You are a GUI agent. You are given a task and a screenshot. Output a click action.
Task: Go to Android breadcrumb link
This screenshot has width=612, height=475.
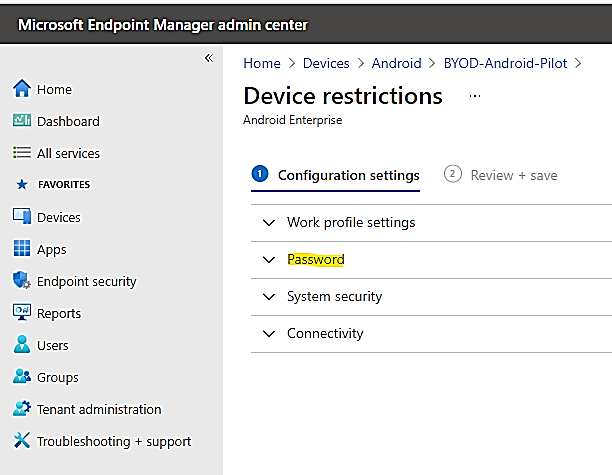coord(396,63)
